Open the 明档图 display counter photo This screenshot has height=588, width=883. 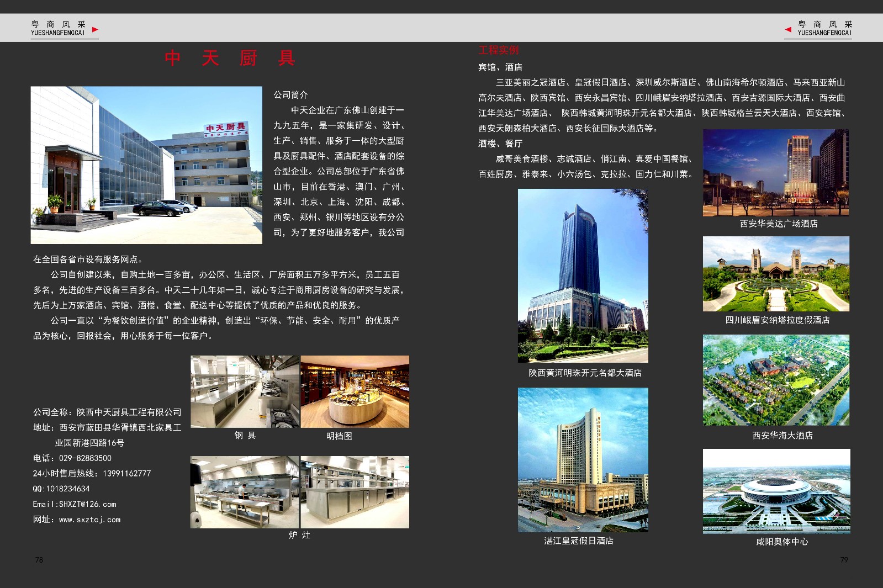point(355,391)
